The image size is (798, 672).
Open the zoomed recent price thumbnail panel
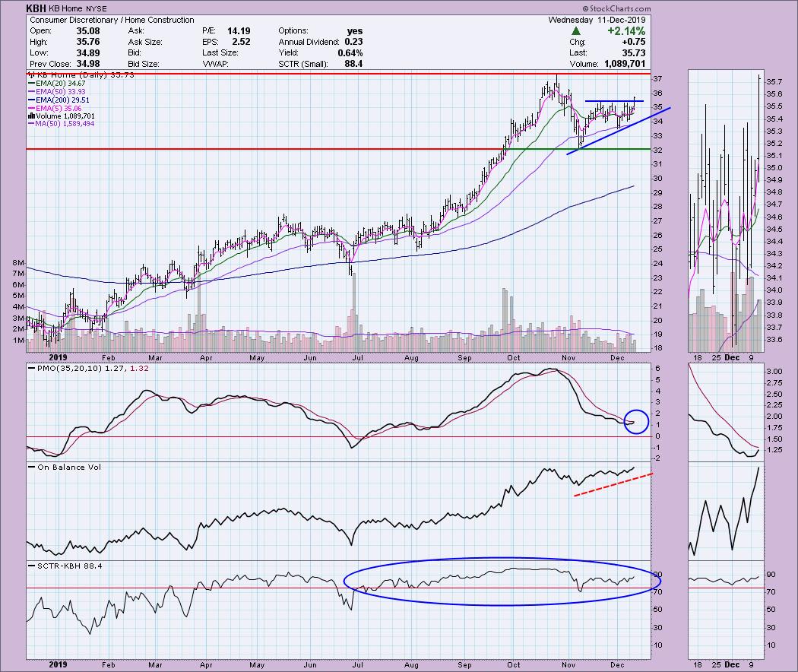[x=727, y=211]
